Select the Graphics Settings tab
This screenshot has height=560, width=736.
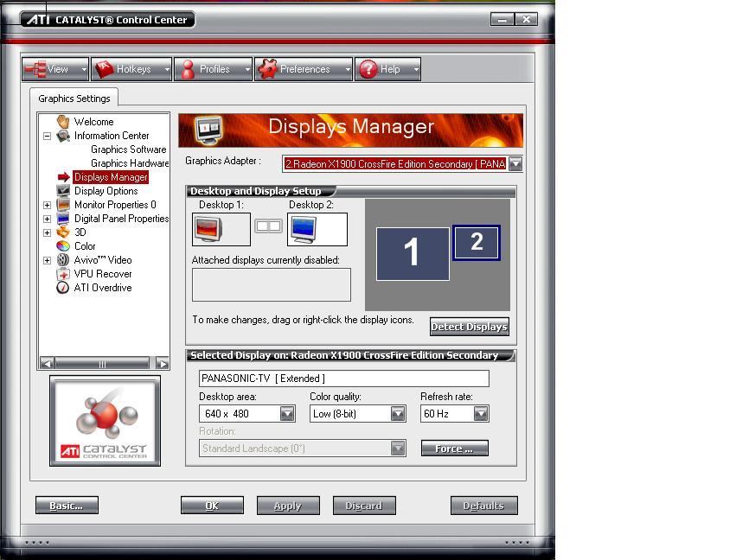click(x=74, y=99)
